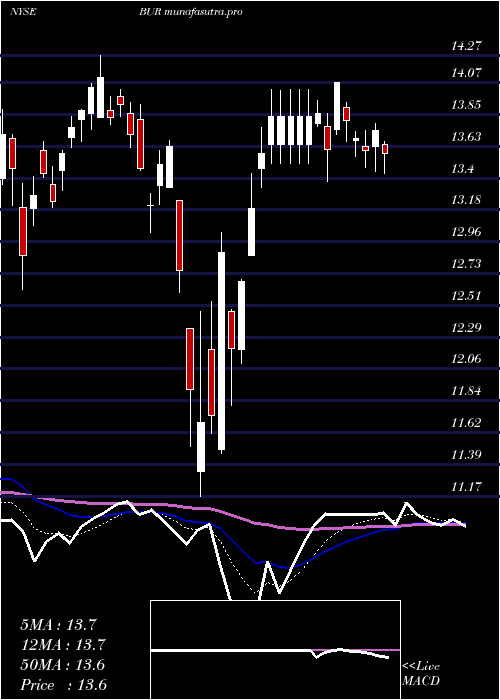Click the NYSE exchange label
Image resolution: width=500 pixels, height=700 pixels.
(x=23, y=12)
